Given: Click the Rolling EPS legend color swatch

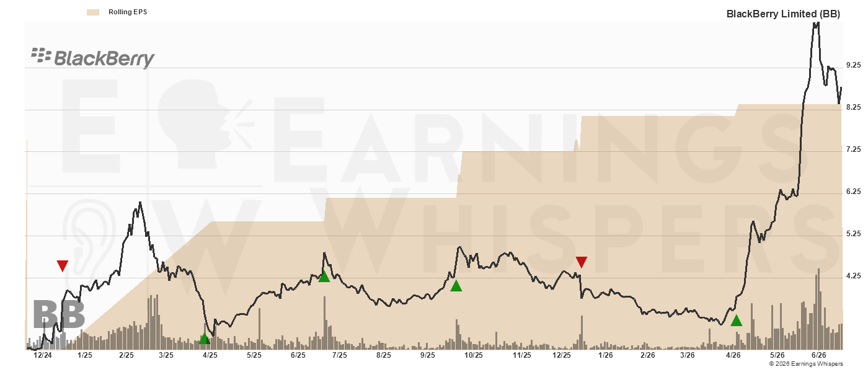Looking at the screenshot, I should coord(93,12).
